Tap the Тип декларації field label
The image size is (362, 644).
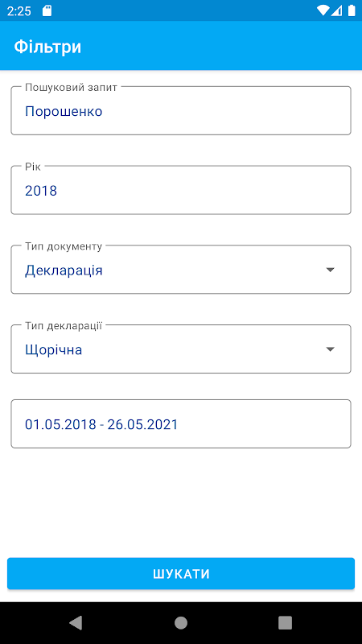(x=64, y=326)
